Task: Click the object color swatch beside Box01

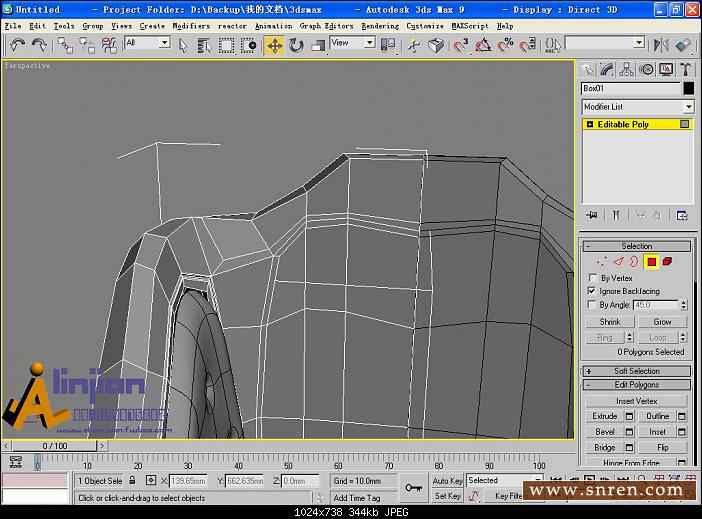Action: tap(688, 89)
